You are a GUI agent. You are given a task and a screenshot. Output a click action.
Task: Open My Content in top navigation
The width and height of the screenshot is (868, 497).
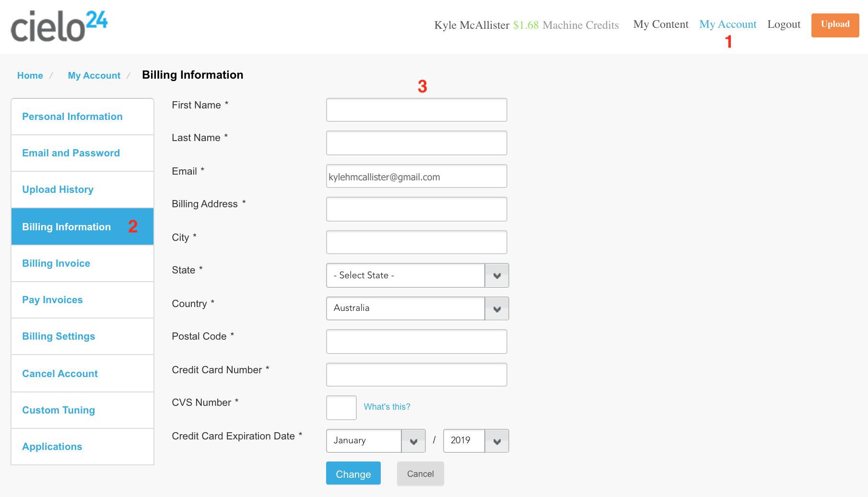pos(660,24)
